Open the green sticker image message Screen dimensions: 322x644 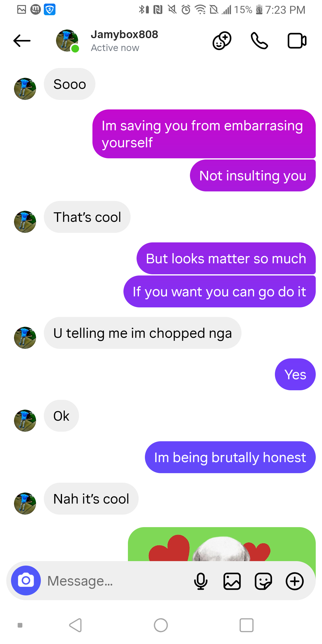click(x=222, y=544)
